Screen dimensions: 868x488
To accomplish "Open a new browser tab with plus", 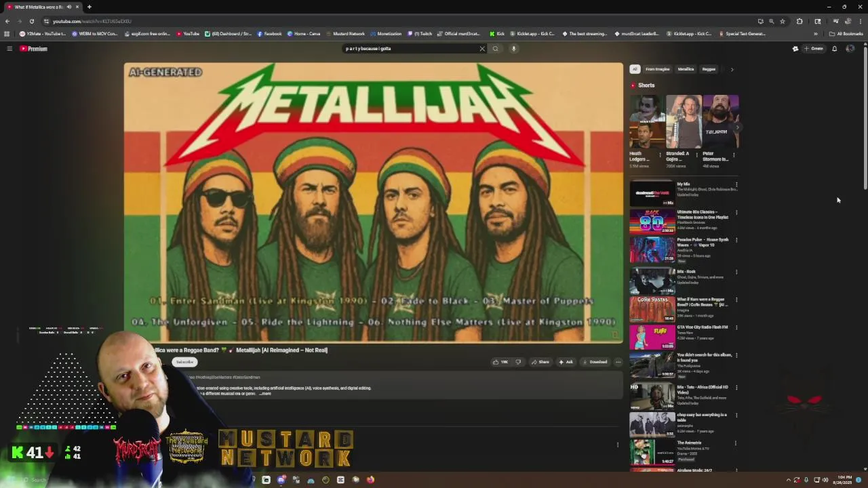I will pyautogui.click(x=89, y=7).
